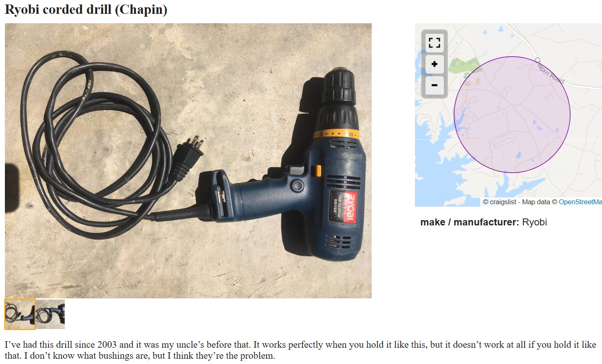Click the Ryobi manufacturer value

point(534,222)
